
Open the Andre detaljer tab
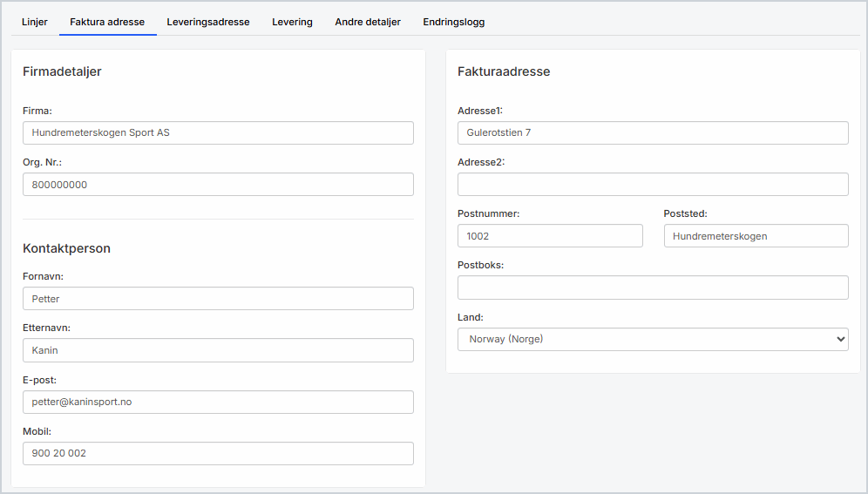[x=368, y=22]
